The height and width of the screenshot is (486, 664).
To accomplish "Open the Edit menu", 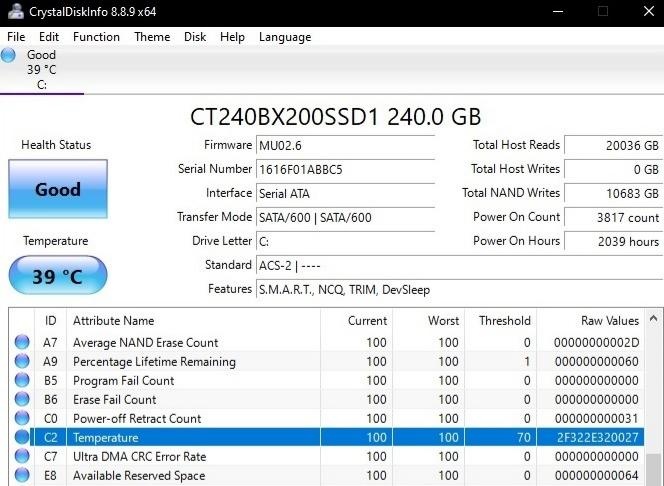I will click(x=49, y=37).
